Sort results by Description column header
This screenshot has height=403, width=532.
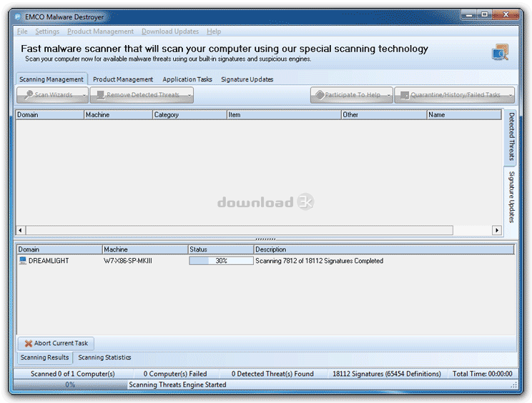pos(384,249)
